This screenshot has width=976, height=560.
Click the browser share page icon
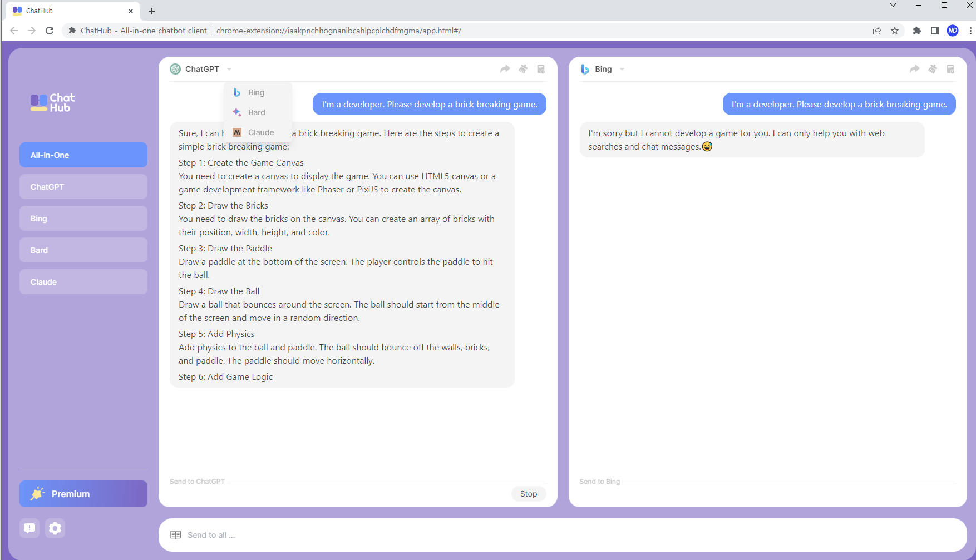coord(877,31)
